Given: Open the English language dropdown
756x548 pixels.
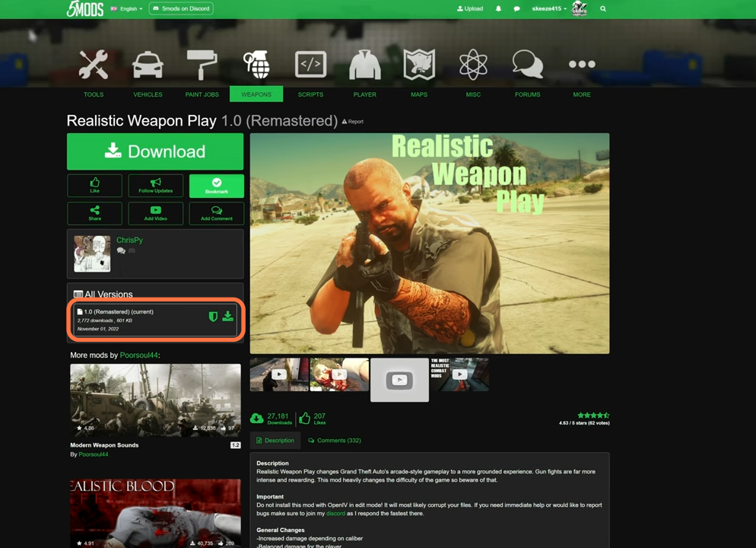Looking at the screenshot, I should pos(127,8).
